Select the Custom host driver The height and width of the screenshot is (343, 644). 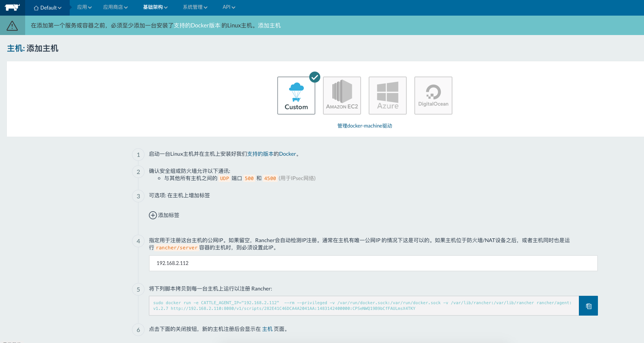(296, 96)
